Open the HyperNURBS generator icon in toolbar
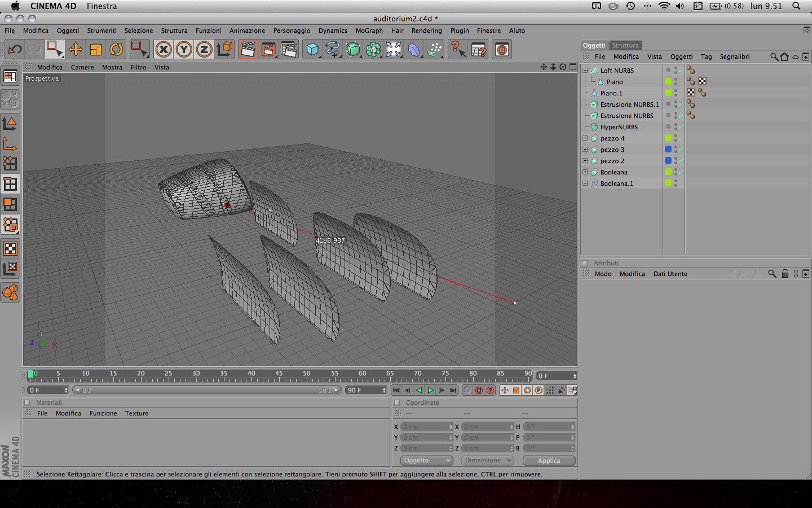 (353, 50)
